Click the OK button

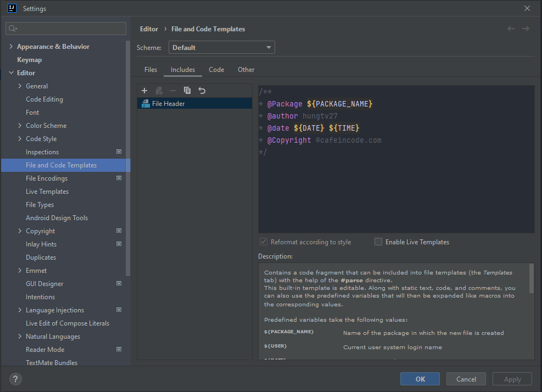(x=420, y=379)
